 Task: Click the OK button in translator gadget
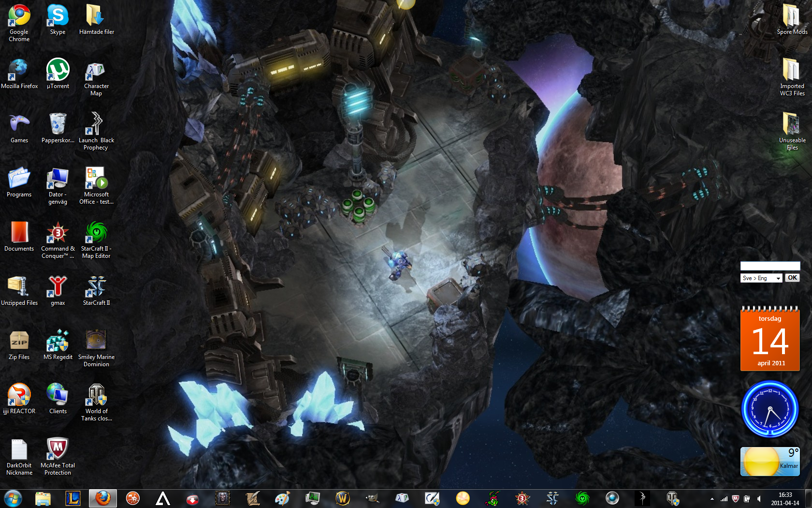pyautogui.click(x=792, y=278)
